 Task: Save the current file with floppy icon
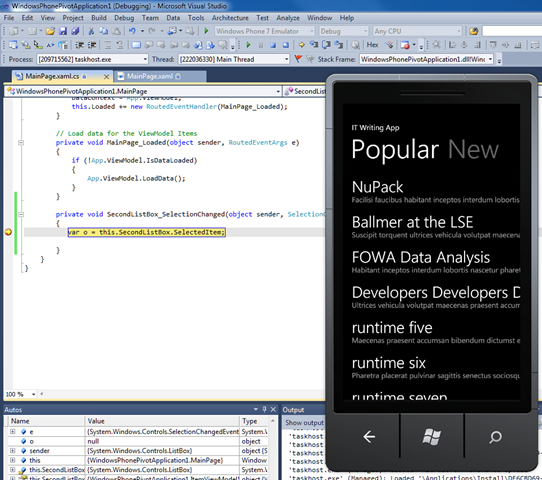(x=63, y=31)
